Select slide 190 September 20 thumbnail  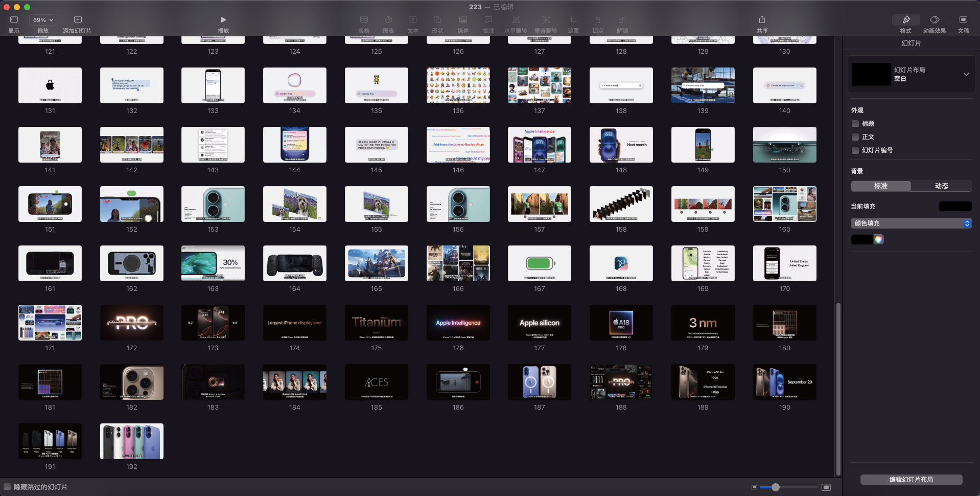785,382
